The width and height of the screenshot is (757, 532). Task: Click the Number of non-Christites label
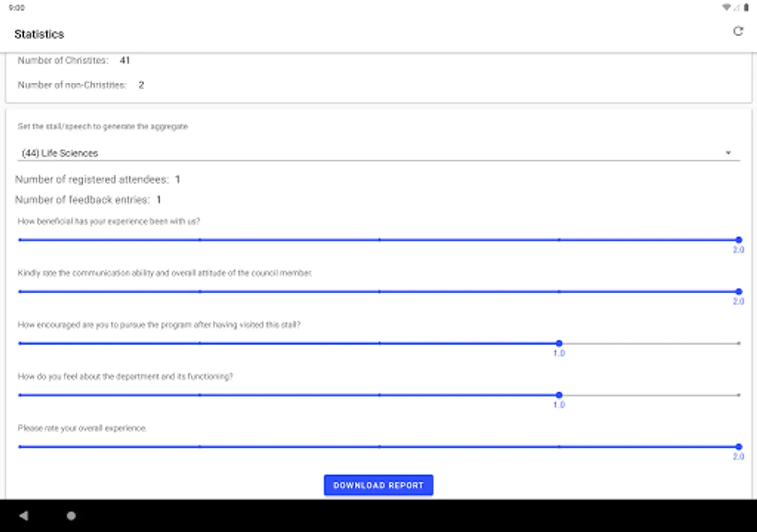[72, 85]
